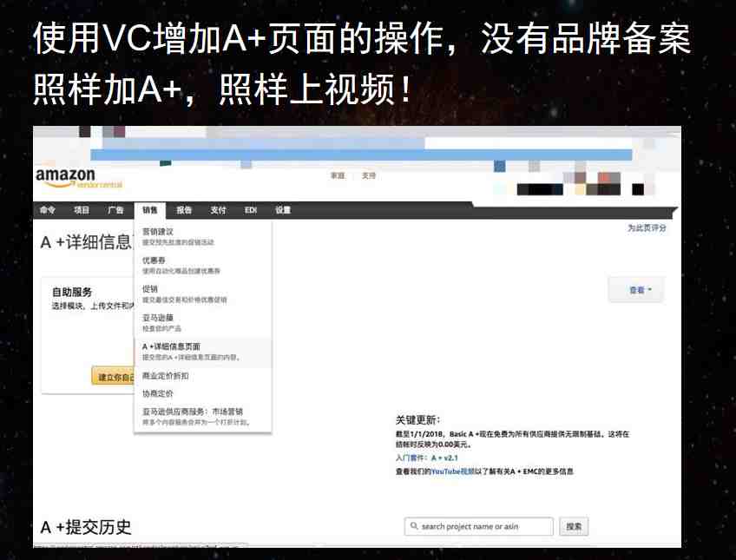Image resolution: width=736 pixels, height=560 pixels.
Task: Click the yellow 建立你自己 button
Action: [113, 377]
